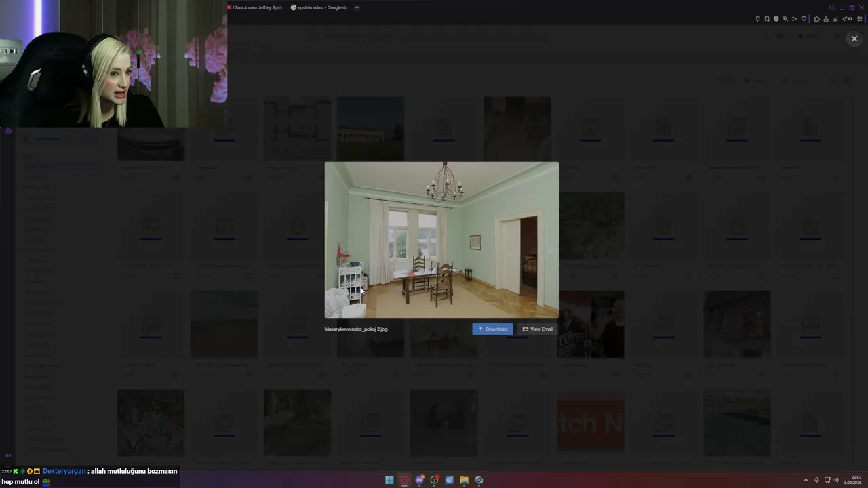Click the username Dexteryorgan in chat overlay

click(64, 471)
